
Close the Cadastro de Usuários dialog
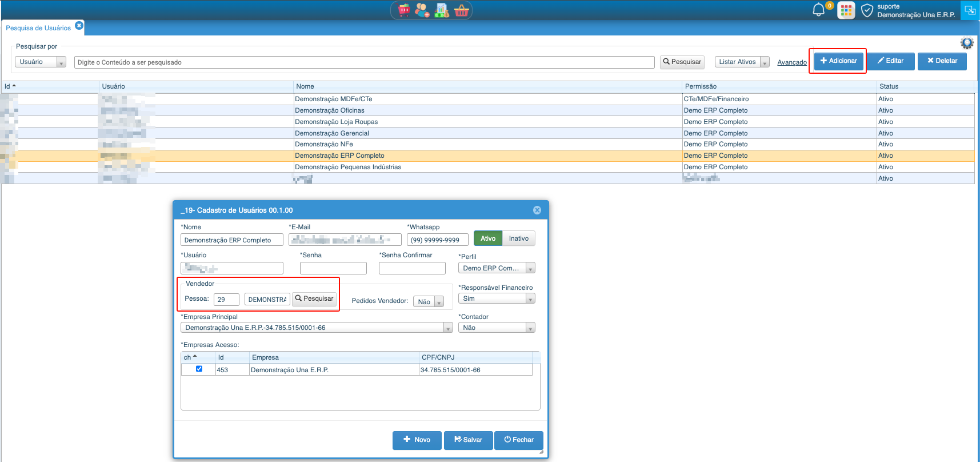[x=537, y=210]
